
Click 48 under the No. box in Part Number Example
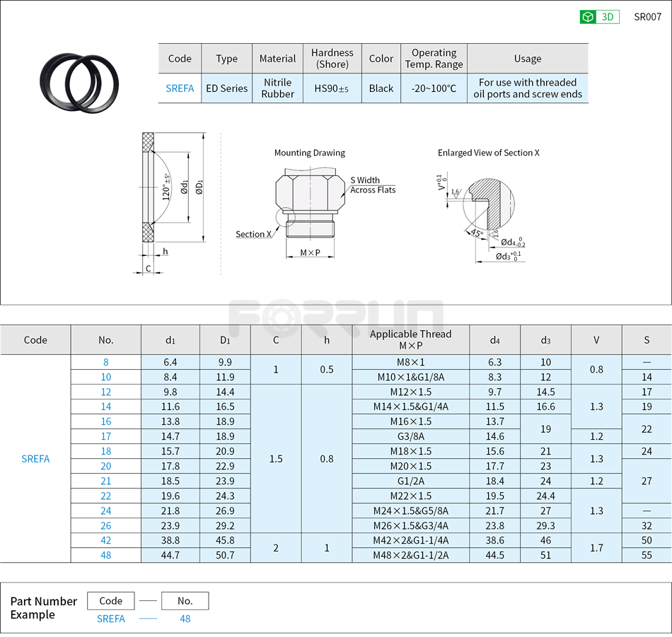(185, 619)
